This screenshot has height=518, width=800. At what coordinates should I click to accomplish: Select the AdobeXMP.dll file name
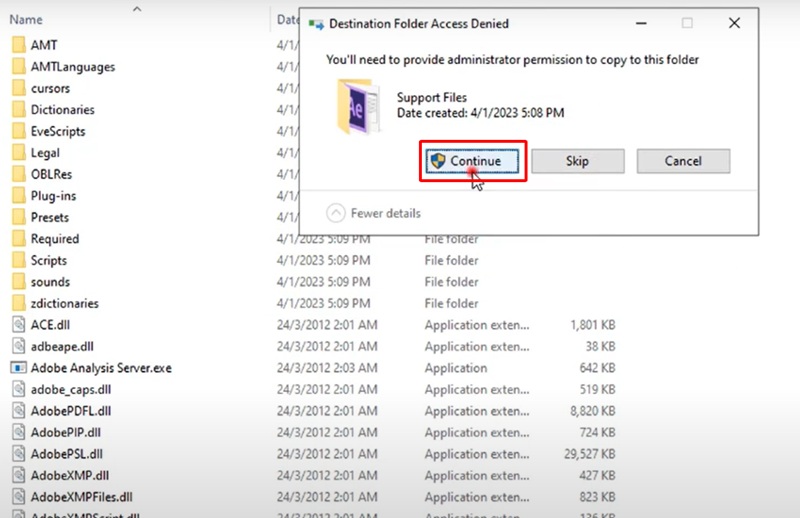coord(70,475)
